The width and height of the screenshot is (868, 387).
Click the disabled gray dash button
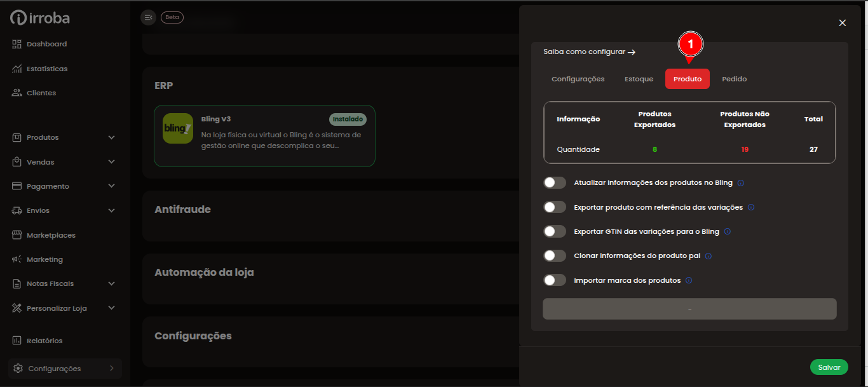689,309
